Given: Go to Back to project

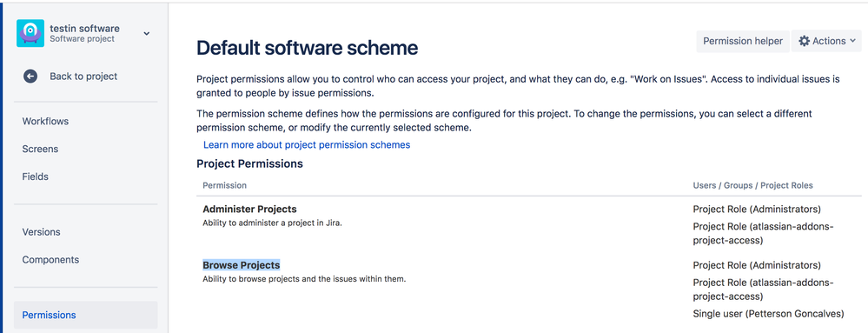Looking at the screenshot, I should click(x=83, y=77).
